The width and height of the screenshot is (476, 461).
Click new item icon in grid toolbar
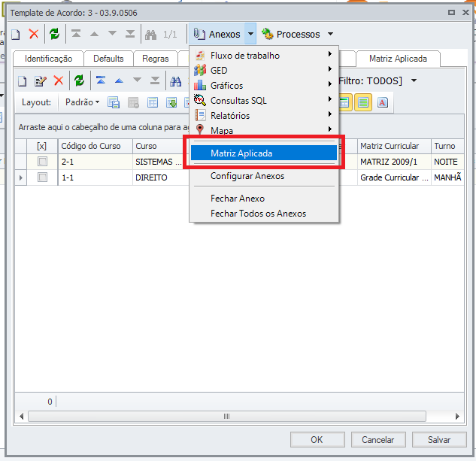[x=22, y=81]
